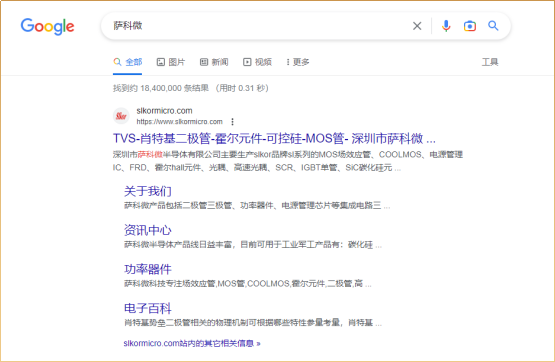Click the slkormicro site favicon
The height and width of the screenshot is (362, 555).
tap(121, 116)
